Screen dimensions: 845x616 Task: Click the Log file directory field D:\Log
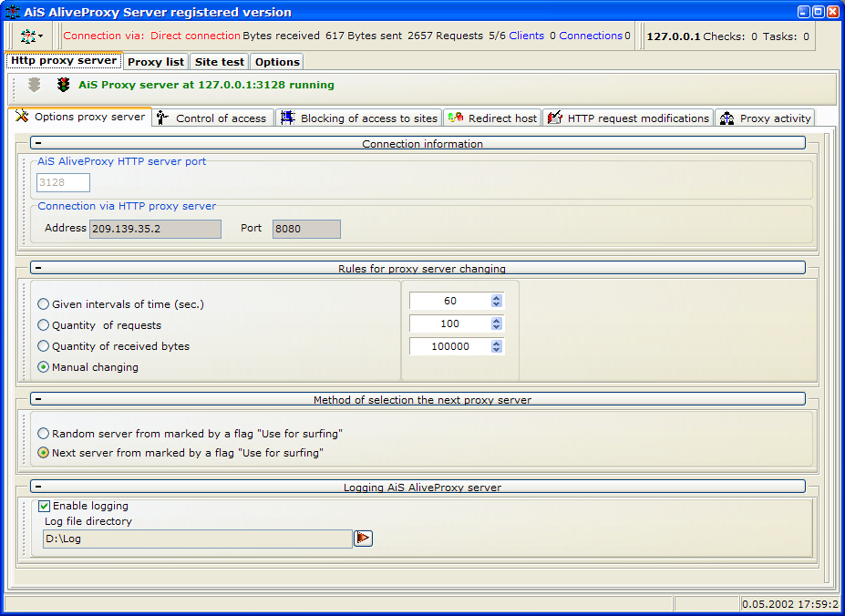(x=198, y=539)
